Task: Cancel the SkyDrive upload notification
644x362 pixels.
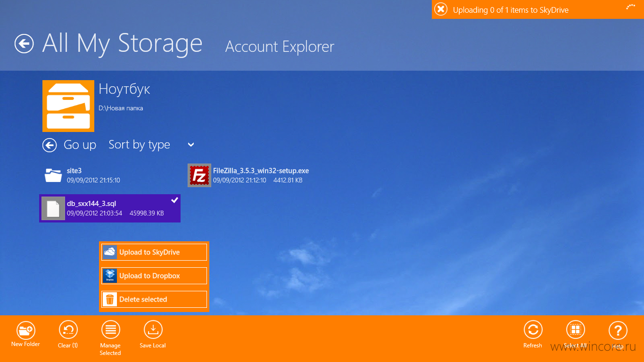Action: (441, 9)
